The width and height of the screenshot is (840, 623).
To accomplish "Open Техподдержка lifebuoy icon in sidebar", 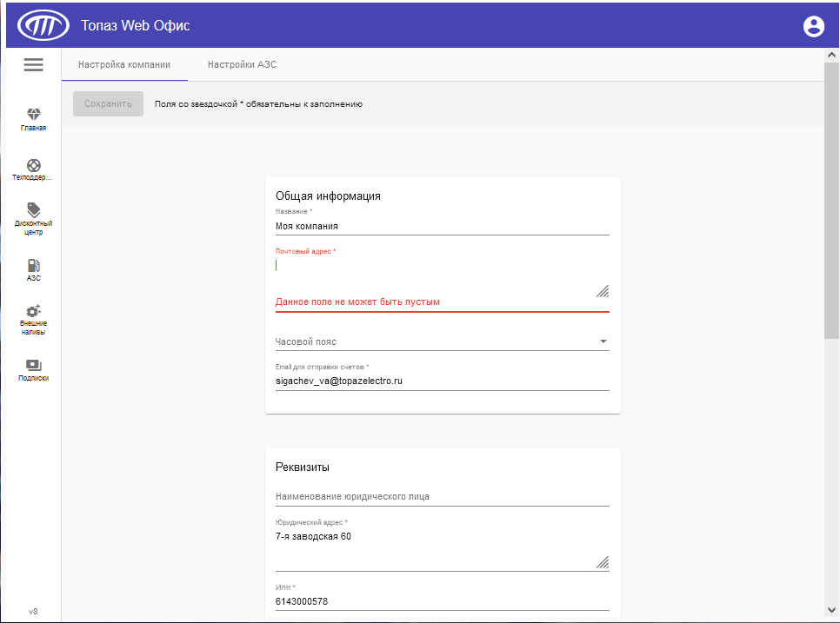I will click(33, 165).
